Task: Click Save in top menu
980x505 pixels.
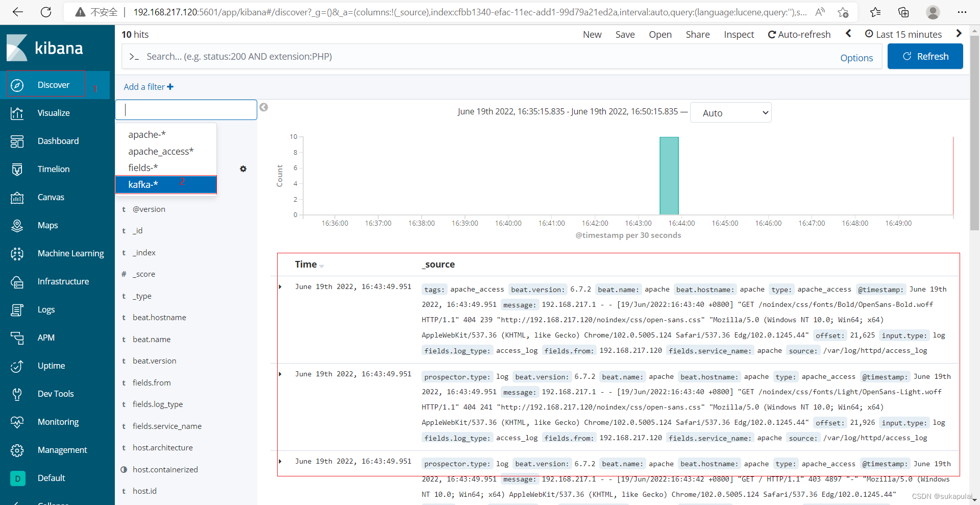Action: pyautogui.click(x=625, y=34)
